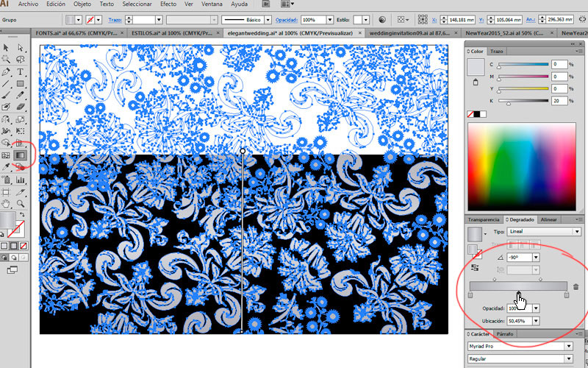Select the Shape Builder tool
Image resolution: width=588 pixels, height=368 pixels.
tap(6, 143)
